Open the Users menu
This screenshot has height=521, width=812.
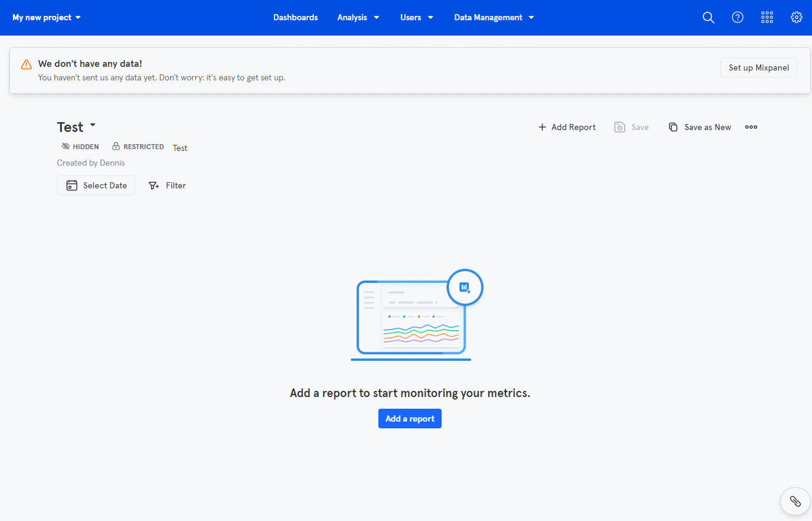point(416,18)
